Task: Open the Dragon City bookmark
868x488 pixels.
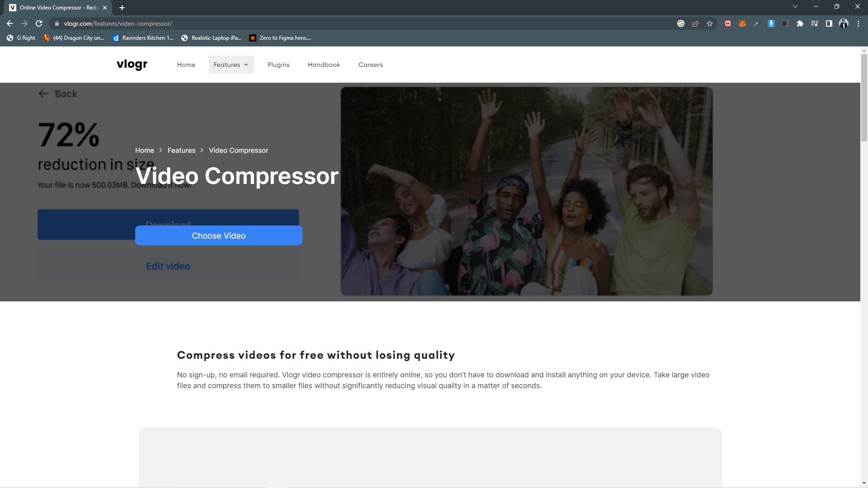Action: 74,38
